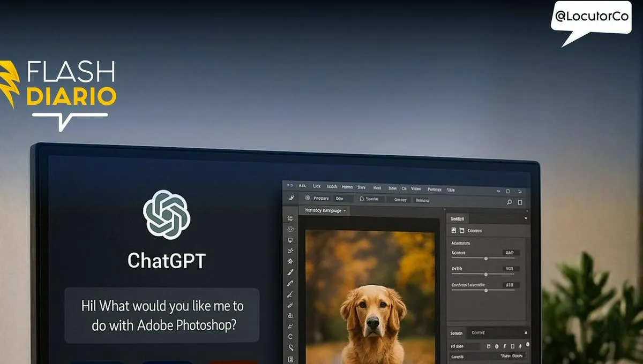The width and height of the screenshot is (643, 364).
Task: Open the first text menu in menu bar
Action: [302, 187]
